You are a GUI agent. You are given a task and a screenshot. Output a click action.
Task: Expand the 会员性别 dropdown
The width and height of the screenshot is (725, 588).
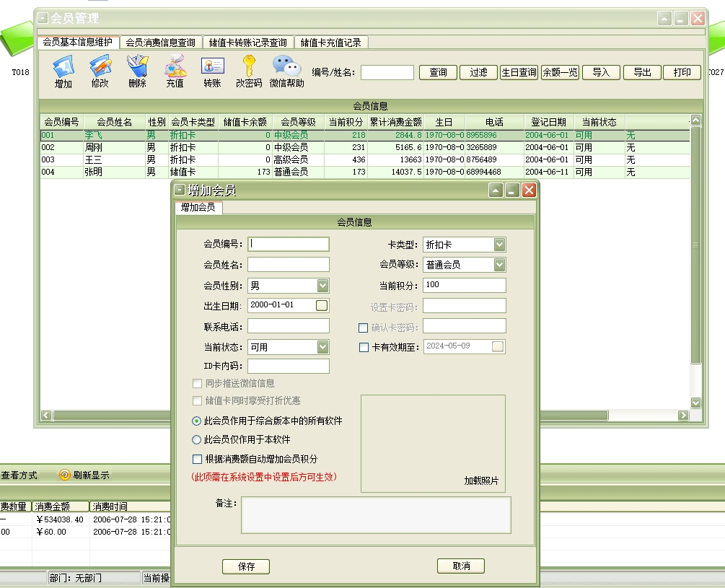(322, 286)
